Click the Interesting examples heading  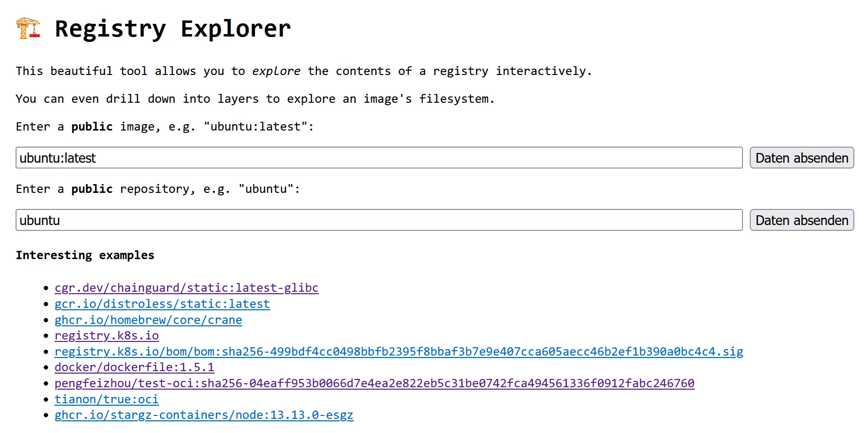85,255
